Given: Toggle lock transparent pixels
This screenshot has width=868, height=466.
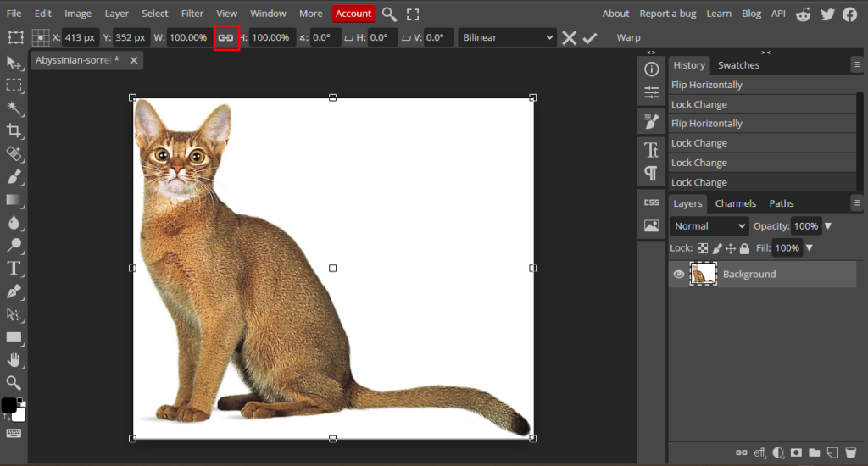Looking at the screenshot, I should [703, 248].
